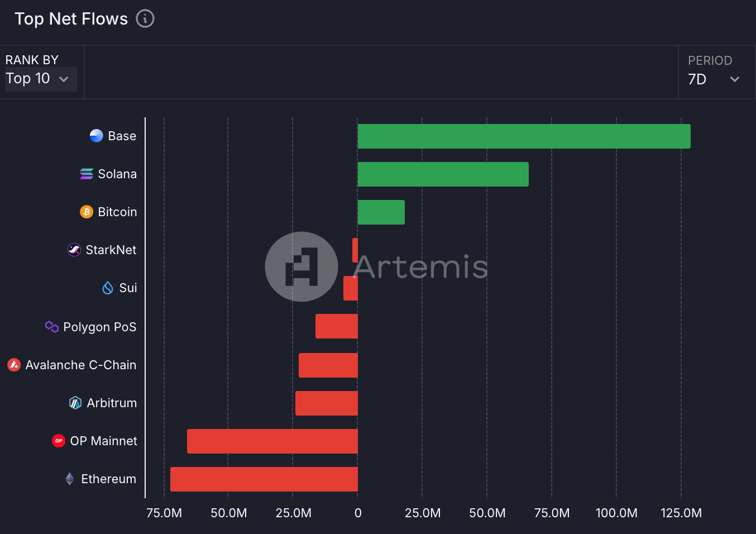The image size is (756, 534).
Task: Click the 100.0M axis label
Action: click(616, 513)
